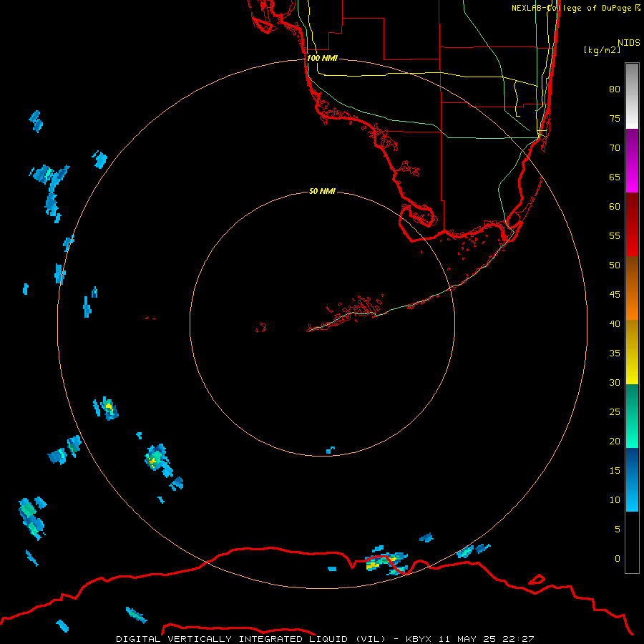Click the 15 value on the VIL scale
The height and width of the screenshot is (644, 644).
click(615, 470)
